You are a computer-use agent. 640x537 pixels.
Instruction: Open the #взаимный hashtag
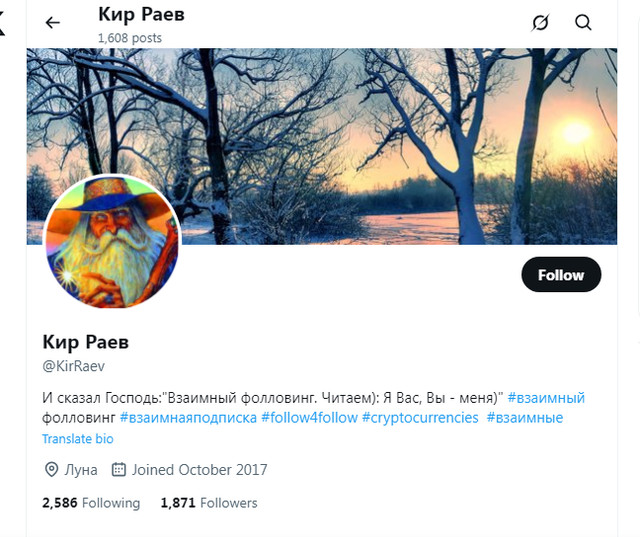(x=546, y=397)
